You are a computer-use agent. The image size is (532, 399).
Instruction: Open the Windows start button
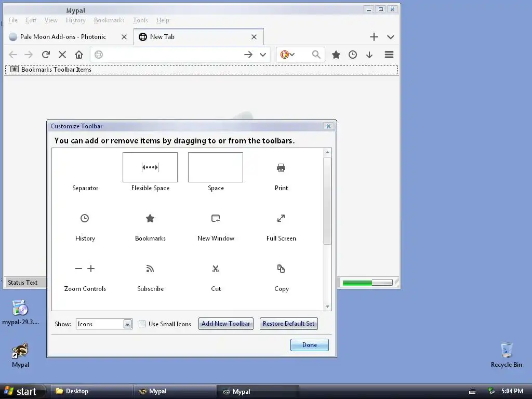[x=22, y=391]
